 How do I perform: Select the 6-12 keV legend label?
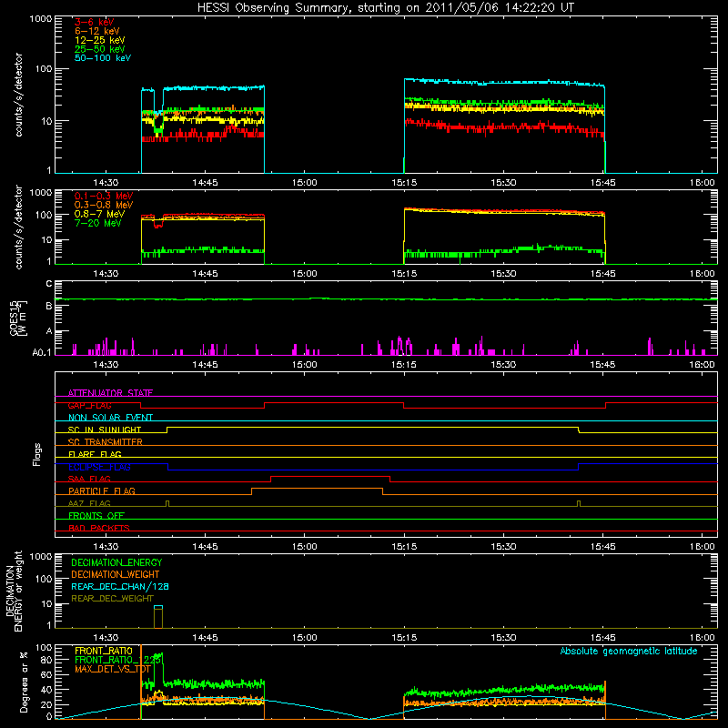point(96,31)
